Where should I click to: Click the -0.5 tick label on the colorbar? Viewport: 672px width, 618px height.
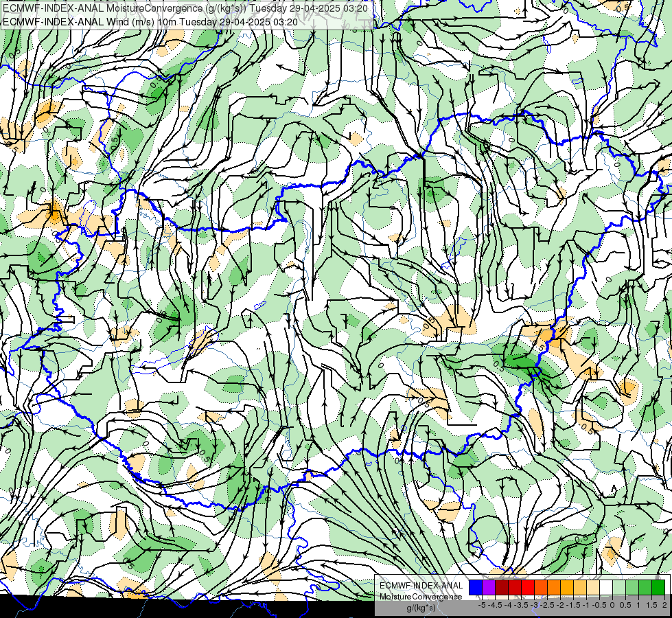599,605
